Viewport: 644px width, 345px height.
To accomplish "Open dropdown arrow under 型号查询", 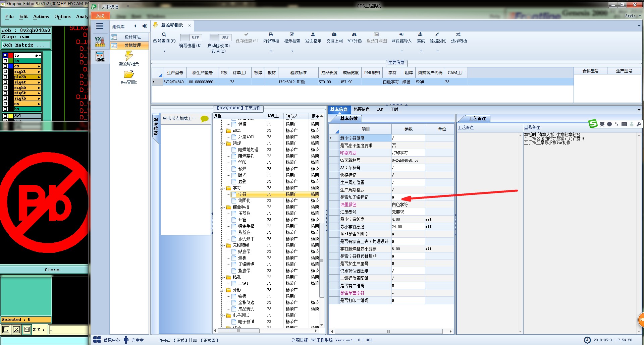I will coord(164,51).
